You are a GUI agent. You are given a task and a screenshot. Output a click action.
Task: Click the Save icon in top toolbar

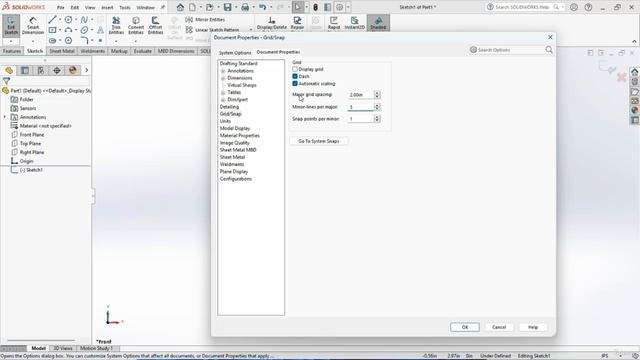coord(227,7)
